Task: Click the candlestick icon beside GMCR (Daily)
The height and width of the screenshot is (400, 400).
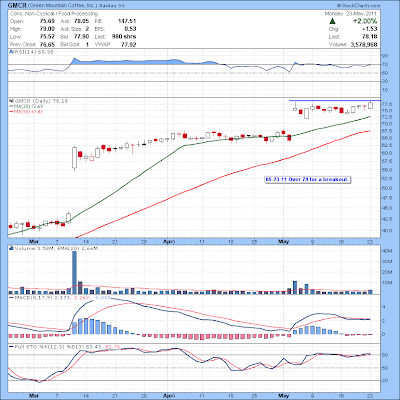Action: pyautogui.click(x=11, y=101)
